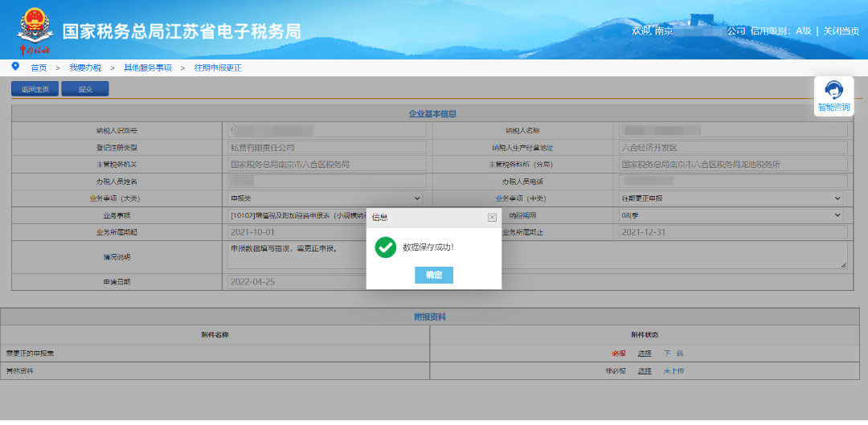Screen dimensions: 868x425
Task: Click 往期申报更正 breadcrumb link
Action: point(218,68)
